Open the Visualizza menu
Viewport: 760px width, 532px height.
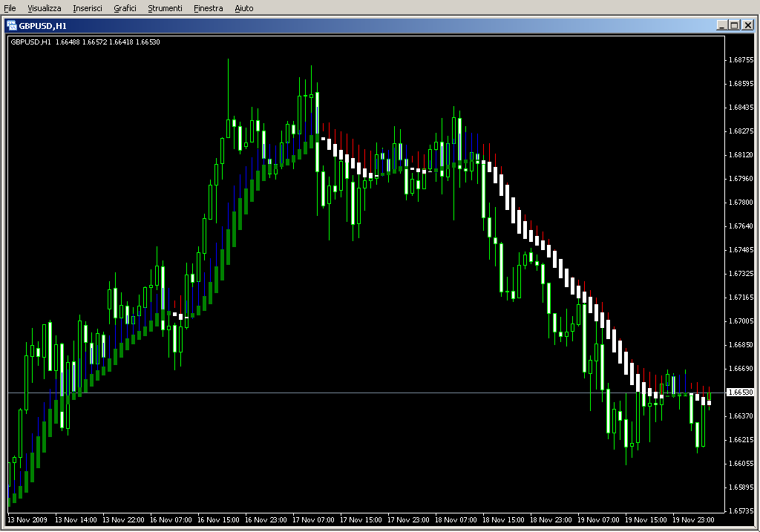[x=45, y=8]
